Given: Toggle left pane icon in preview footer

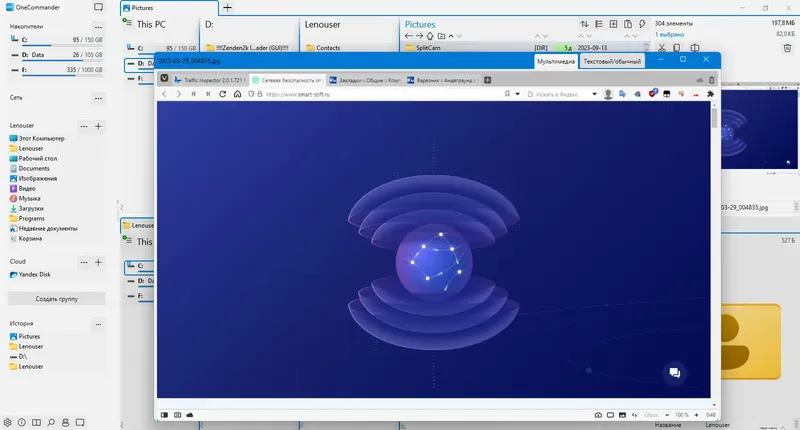Looking at the screenshot, I should point(164,415).
